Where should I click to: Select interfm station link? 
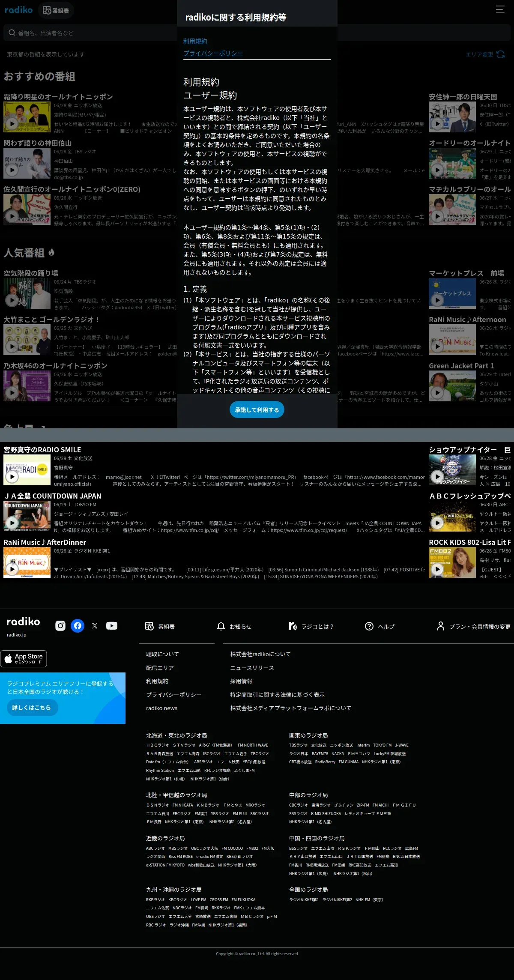coord(363,745)
